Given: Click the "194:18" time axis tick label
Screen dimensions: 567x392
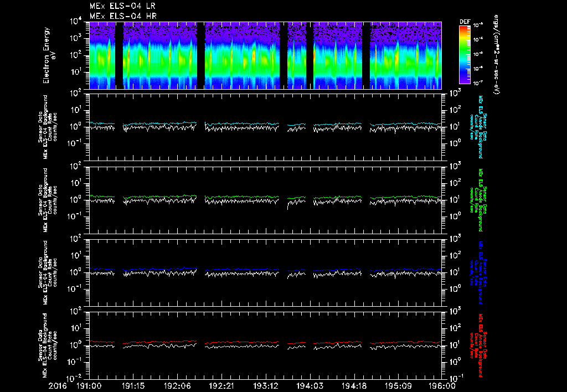Looking at the screenshot, I should click(354, 386).
